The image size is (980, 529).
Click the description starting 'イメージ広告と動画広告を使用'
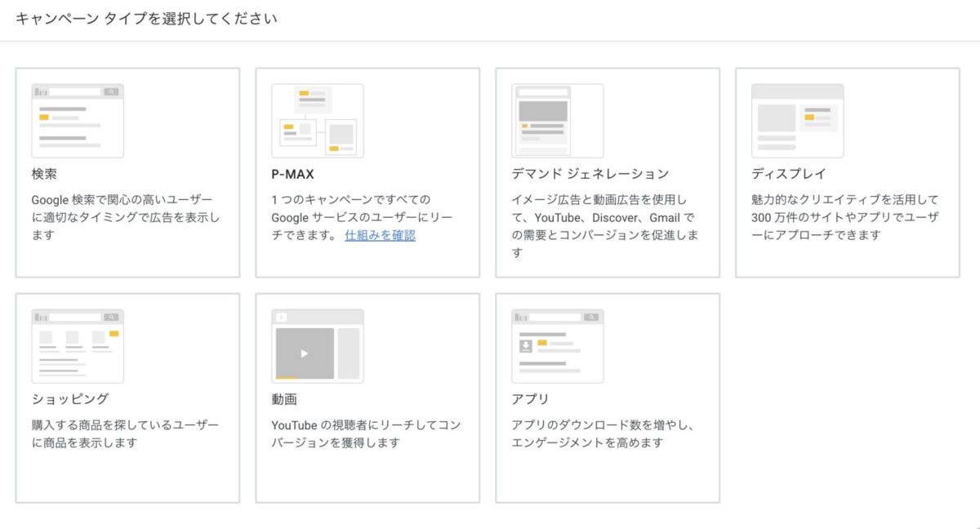(x=605, y=226)
